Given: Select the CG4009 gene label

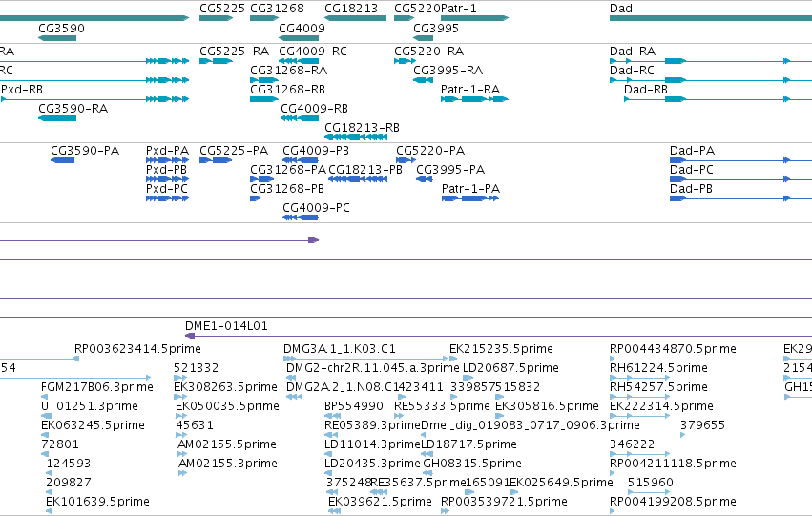Looking at the screenshot, I should click(302, 28).
